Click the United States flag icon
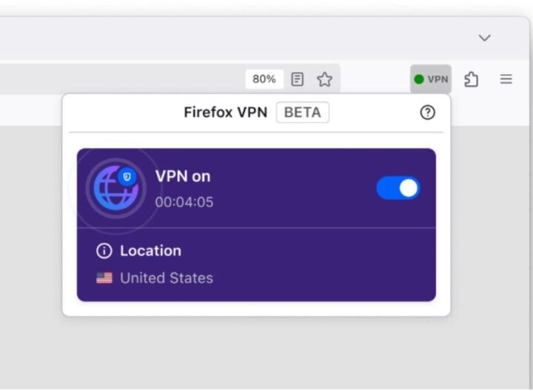533x392 pixels. pyautogui.click(x=104, y=278)
